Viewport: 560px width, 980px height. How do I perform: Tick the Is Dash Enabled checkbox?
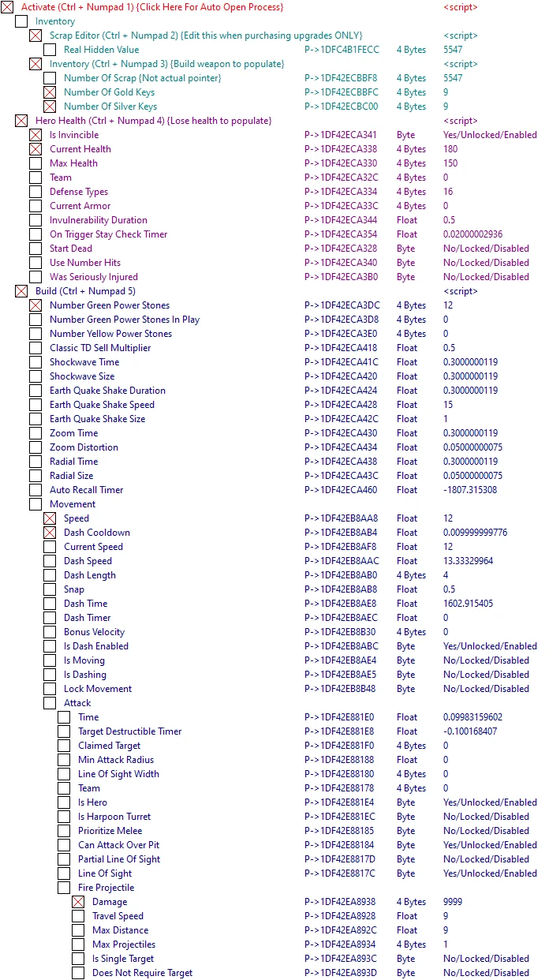[50, 646]
